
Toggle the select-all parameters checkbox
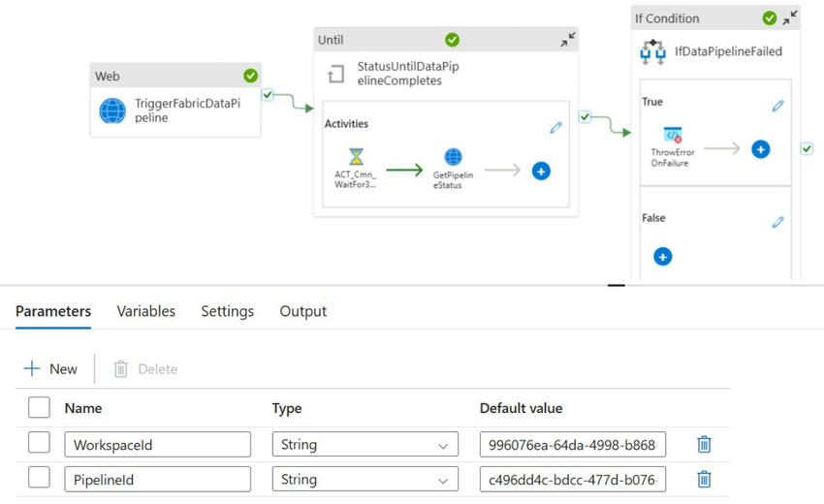[39, 407]
